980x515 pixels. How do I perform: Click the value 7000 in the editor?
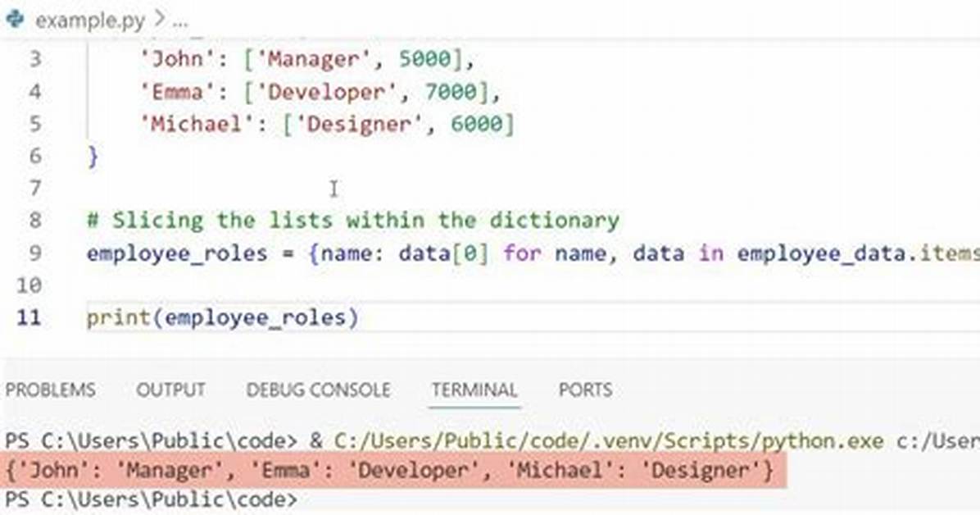(x=451, y=92)
